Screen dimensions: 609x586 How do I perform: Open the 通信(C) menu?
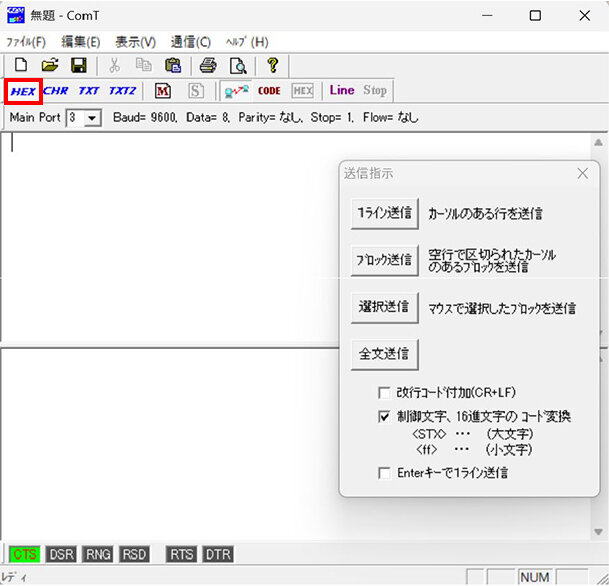(x=190, y=42)
